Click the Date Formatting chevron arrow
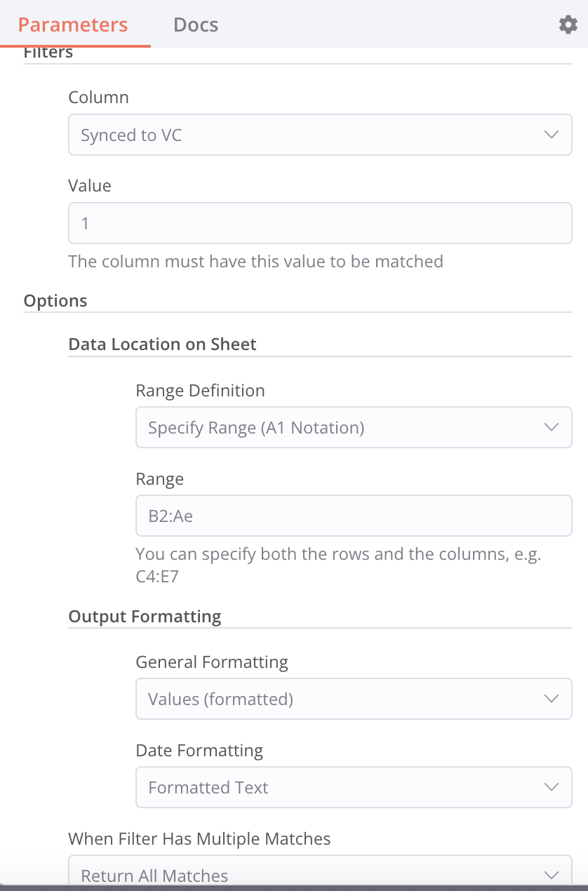This screenshot has height=891, width=588. 552,787
